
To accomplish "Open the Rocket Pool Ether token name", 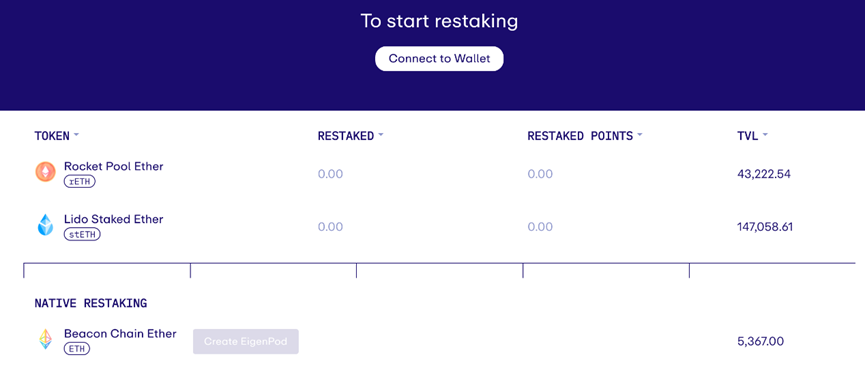I will pos(114,166).
